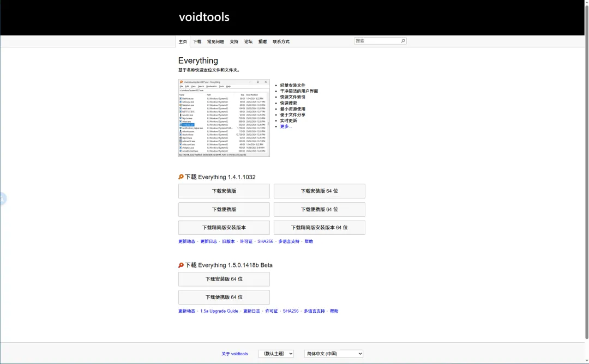Open 更新动态 link under version 1.4.1.1032
Screen dimensions: 589x364
(x=187, y=241)
